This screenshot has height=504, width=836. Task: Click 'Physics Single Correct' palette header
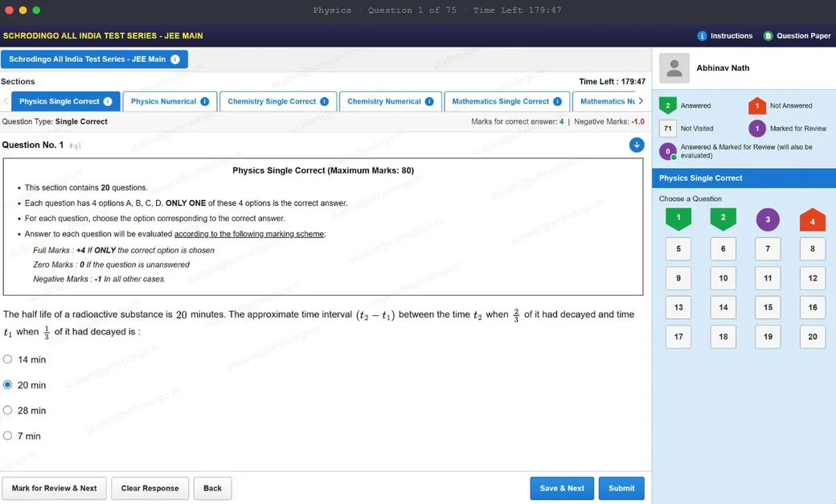(744, 178)
